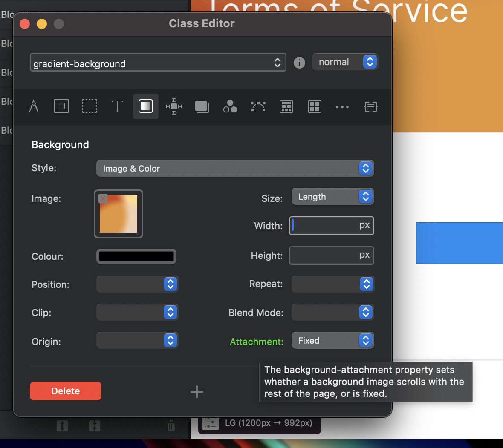
Task: Open the normal state dropdown
Action: (x=345, y=62)
